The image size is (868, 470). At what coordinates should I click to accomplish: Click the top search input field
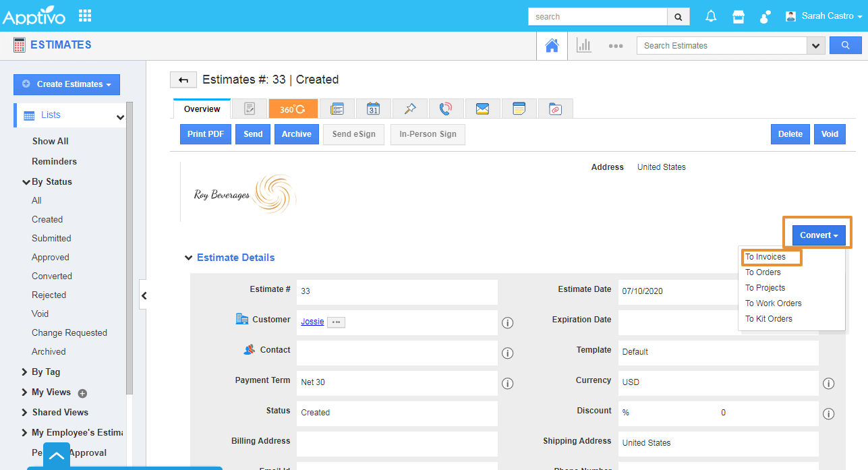[x=598, y=17]
